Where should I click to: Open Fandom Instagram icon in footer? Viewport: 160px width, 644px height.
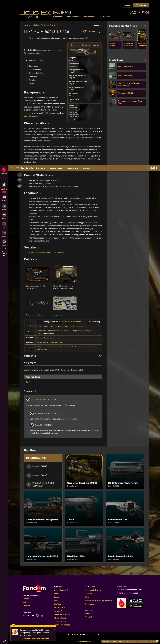point(37,616)
